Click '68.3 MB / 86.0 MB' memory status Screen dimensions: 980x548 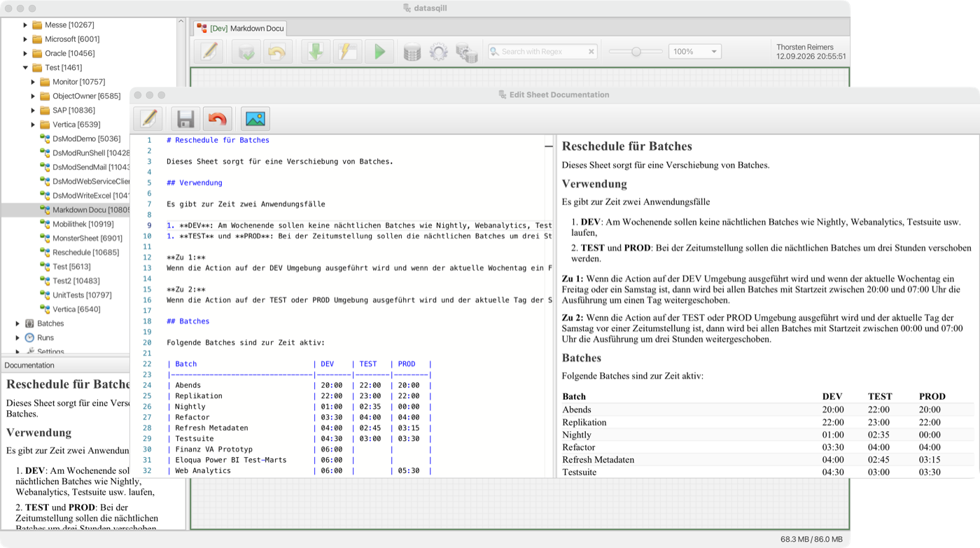pyautogui.click(x=811, y=540)
